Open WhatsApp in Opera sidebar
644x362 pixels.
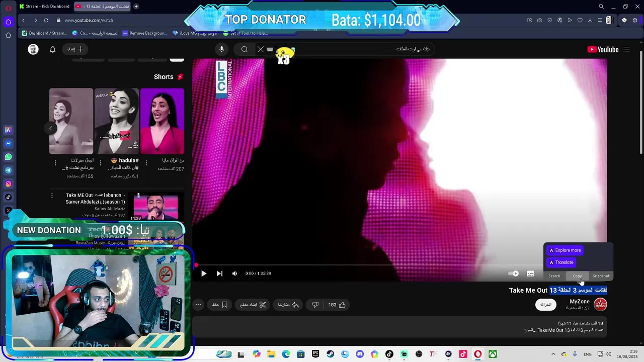8,157
